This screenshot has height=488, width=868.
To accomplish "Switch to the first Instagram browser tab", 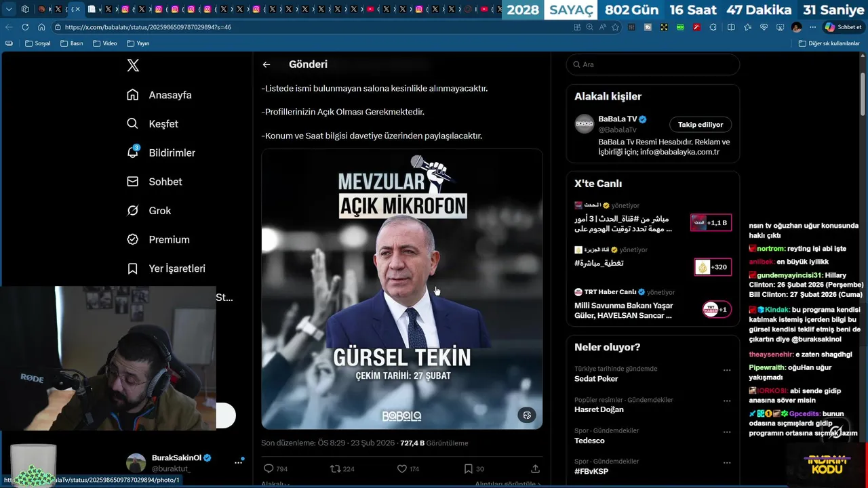I will pos(125,9).
